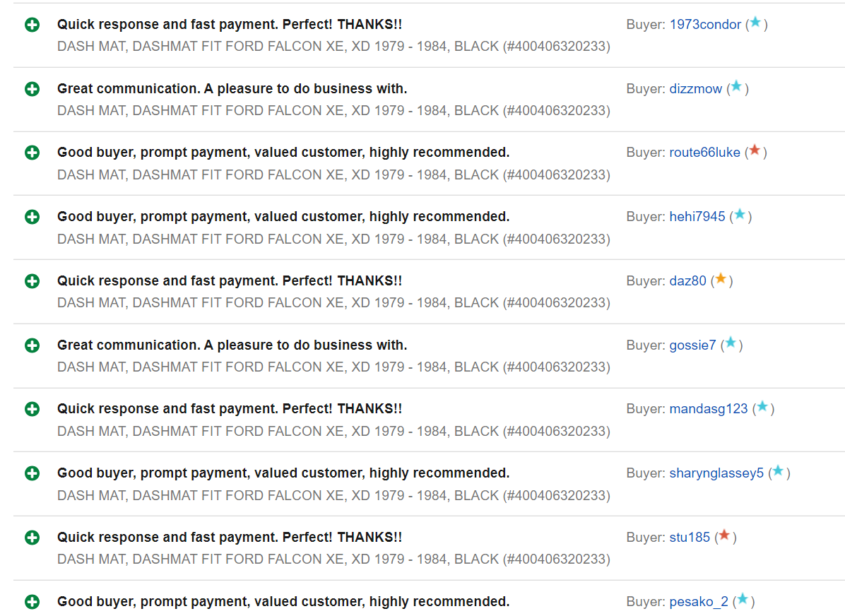The image size is (845, 616).
Task: View daz80's profile page
Action: coord(687,280)
